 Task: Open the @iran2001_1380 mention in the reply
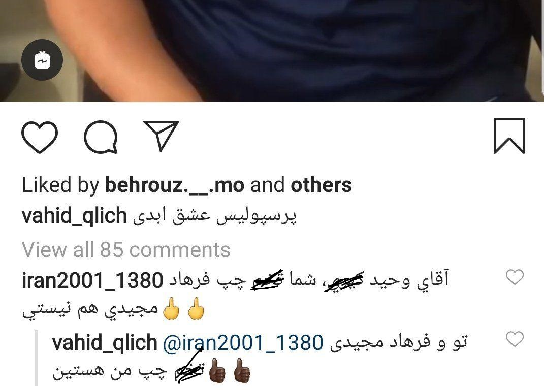tap(243, 343)
